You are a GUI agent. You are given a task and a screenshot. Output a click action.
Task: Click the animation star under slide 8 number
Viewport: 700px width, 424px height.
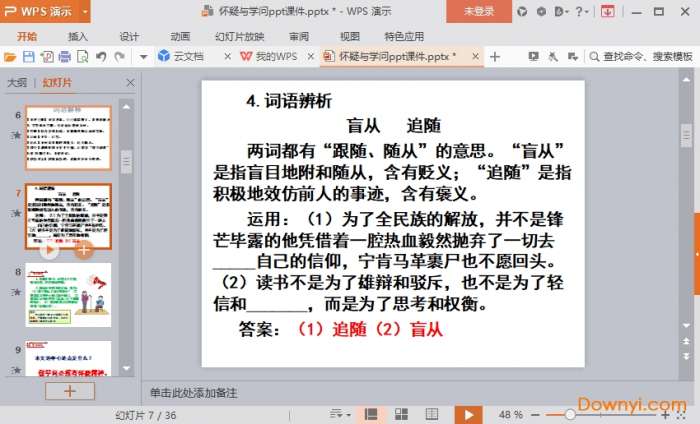[x=17, y=292]
